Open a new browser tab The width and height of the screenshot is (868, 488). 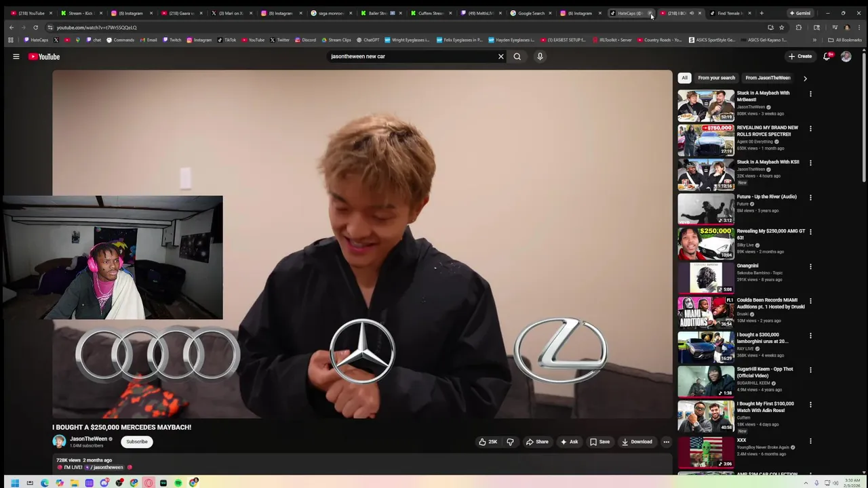click(x=762, y=13)
